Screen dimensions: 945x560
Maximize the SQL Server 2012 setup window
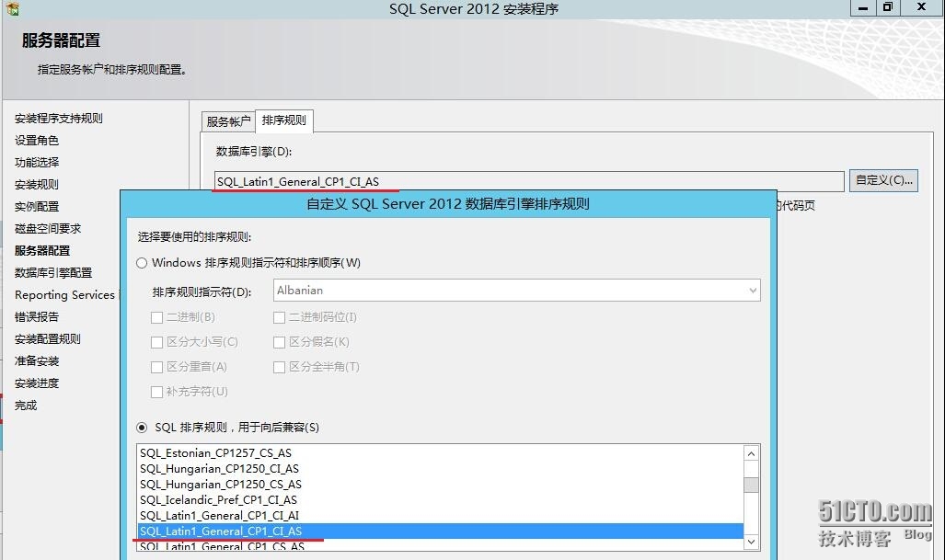888,7
